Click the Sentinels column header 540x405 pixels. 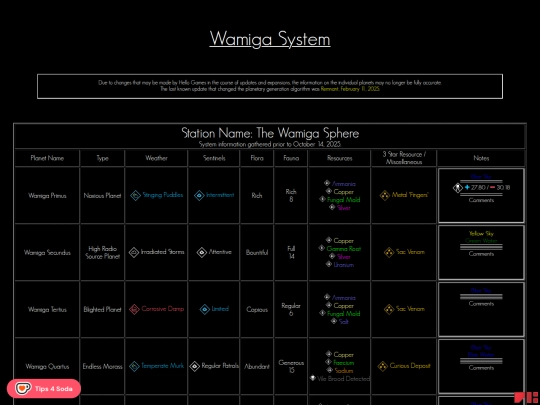pos(214,158)
